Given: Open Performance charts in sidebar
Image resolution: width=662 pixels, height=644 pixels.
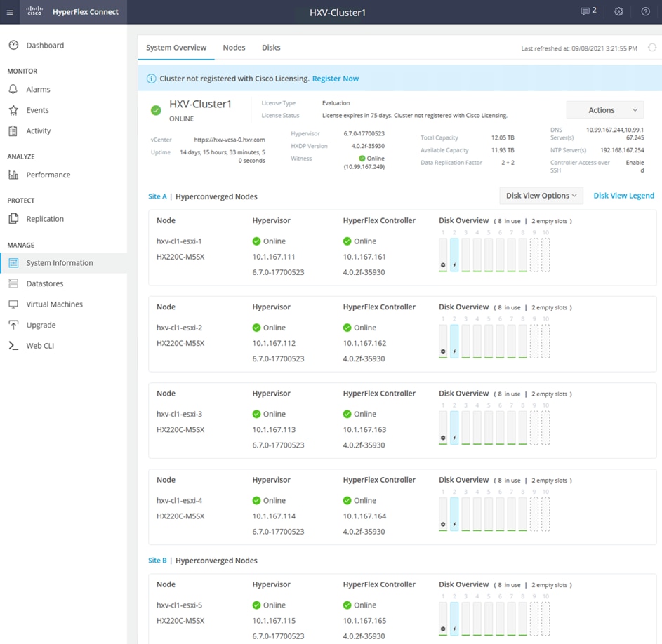Looking at the screenshot, I should (48, 175).
